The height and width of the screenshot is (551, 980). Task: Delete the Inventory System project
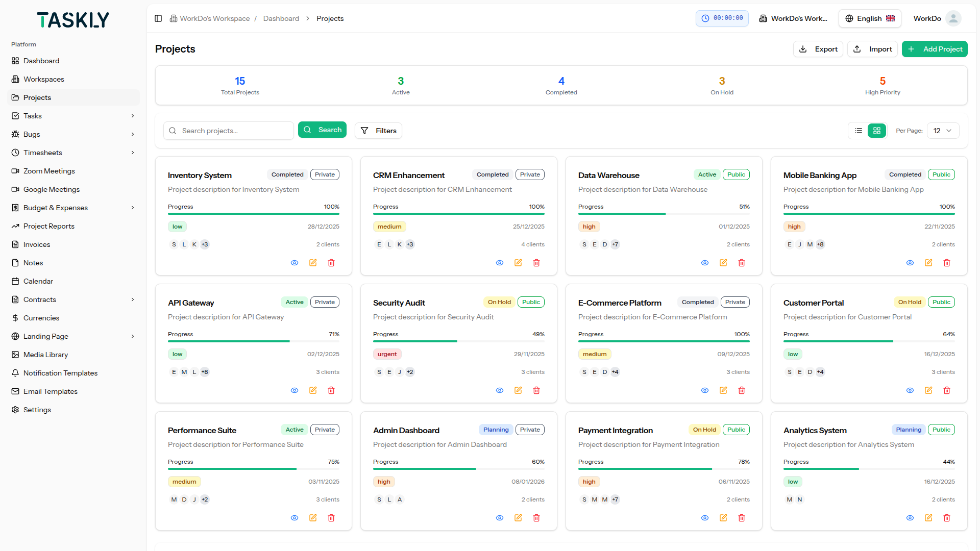(331, 263)
